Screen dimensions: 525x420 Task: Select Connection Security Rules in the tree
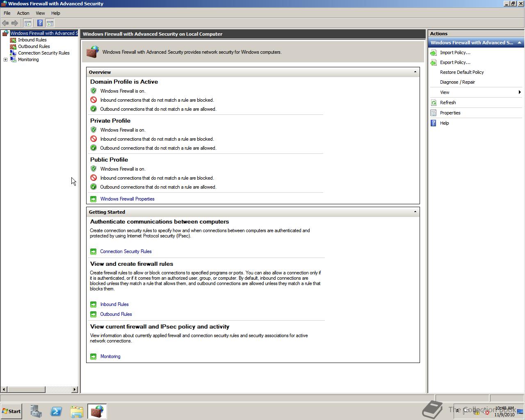[44, 53]
